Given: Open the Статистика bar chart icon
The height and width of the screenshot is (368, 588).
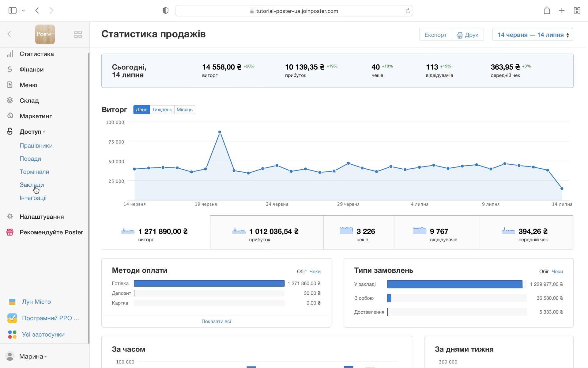Looking at the screenshot, I should click(x=10, y=54).
